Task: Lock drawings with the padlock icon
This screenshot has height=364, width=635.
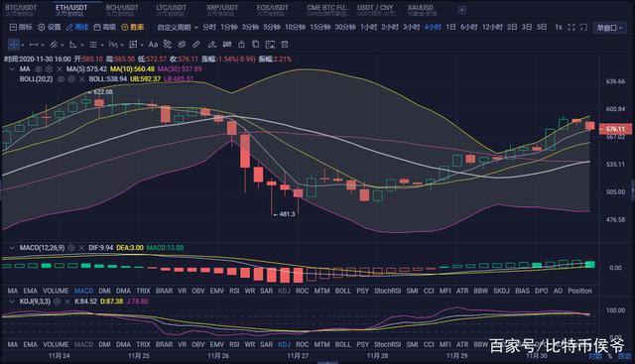Action: pyautogui.click(x=241, y=44)
